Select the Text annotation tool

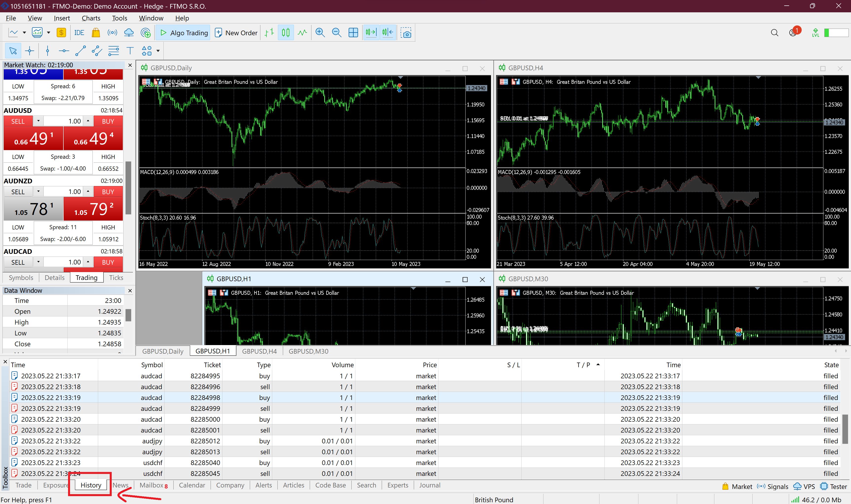[x=130, y=51]
